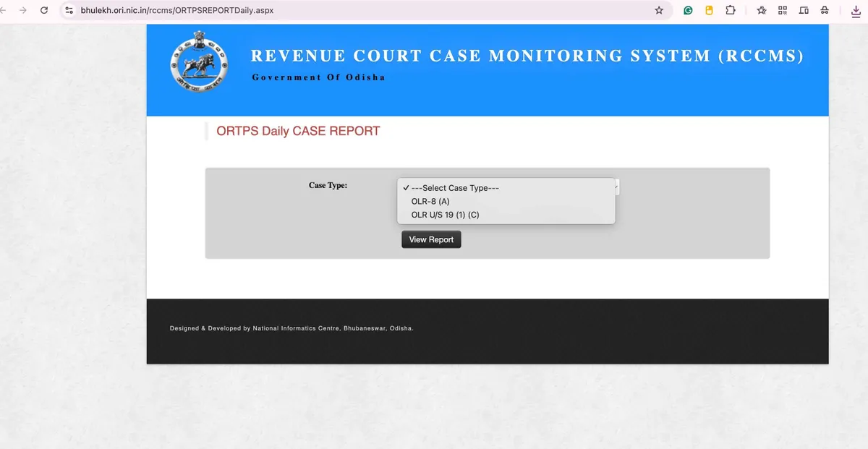Image resolution: width=868 pixels, height=449 pixels.
Task: View site information via the tune icon
Action: [x=69, y=10]
